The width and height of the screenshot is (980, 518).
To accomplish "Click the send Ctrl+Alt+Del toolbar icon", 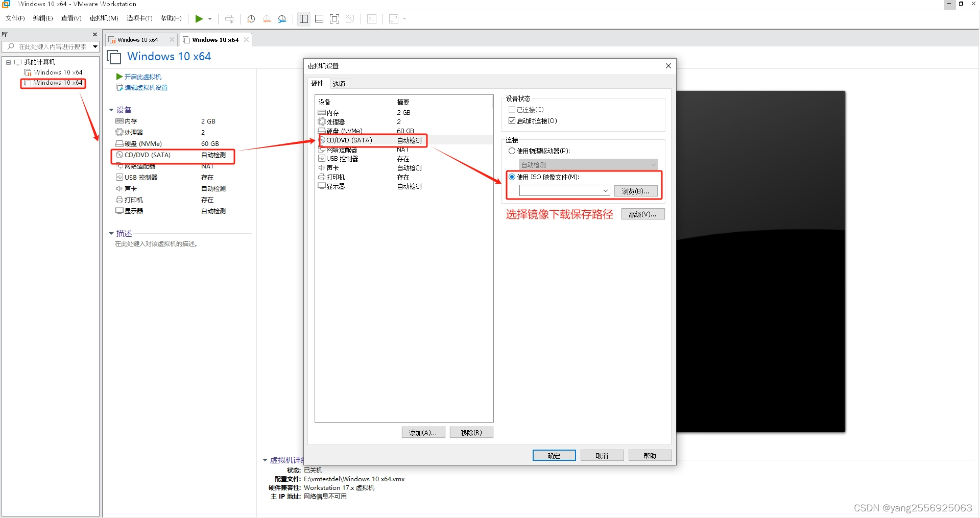I will pyautogui.click(x=229, y=19).
